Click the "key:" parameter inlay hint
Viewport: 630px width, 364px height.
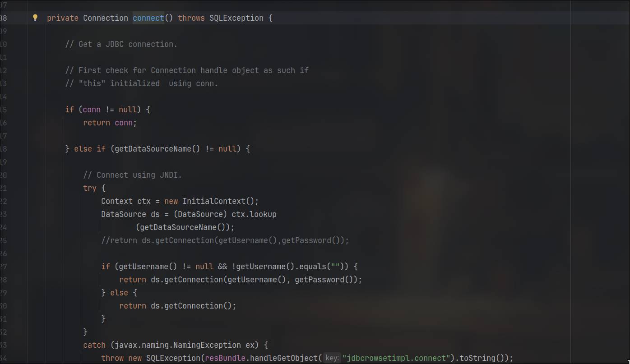coord(332,358)
